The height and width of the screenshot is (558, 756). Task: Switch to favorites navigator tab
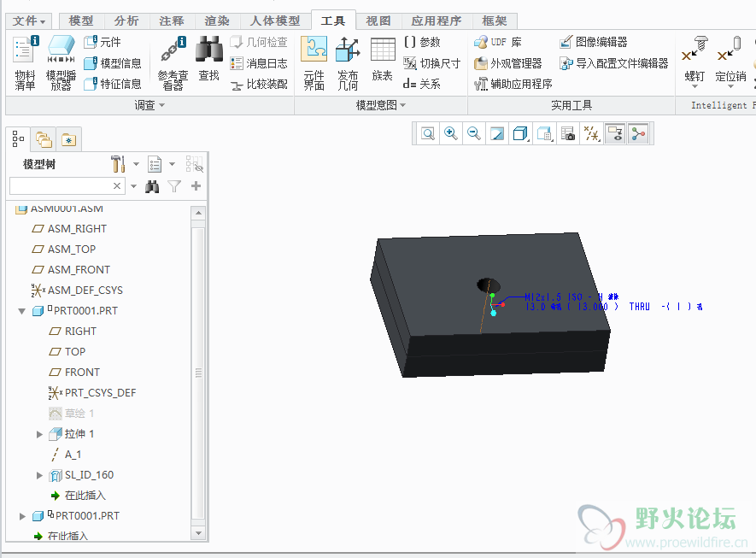[68, 140]
